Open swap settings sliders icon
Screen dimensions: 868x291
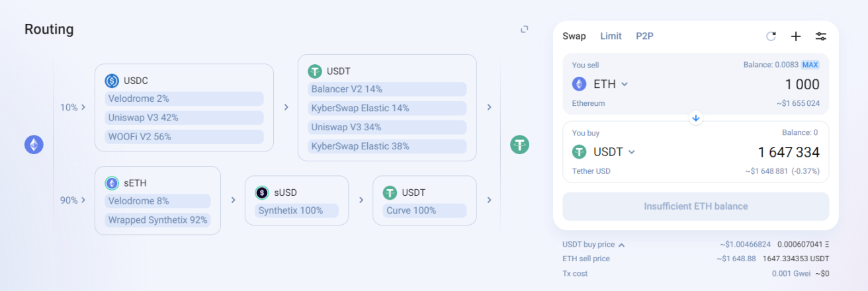click(821, 36)
